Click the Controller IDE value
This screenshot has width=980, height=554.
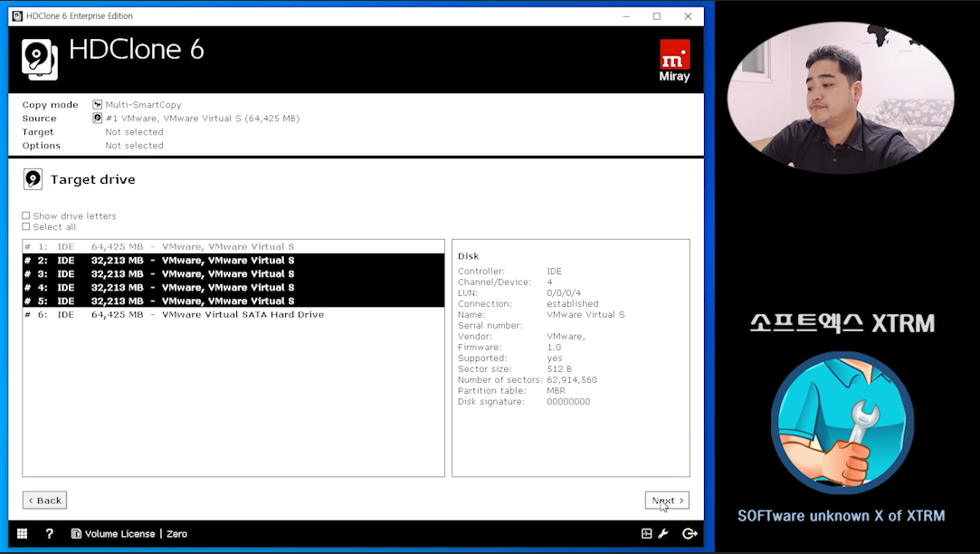(554, 271)
